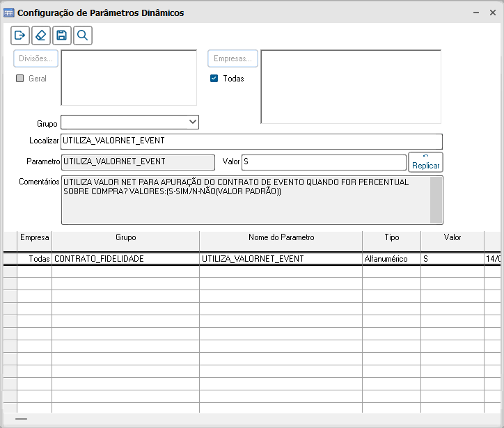Save parameters with the floppy disk icon
The height and width of the screenshot is (428, 504).
pos(62,35)
